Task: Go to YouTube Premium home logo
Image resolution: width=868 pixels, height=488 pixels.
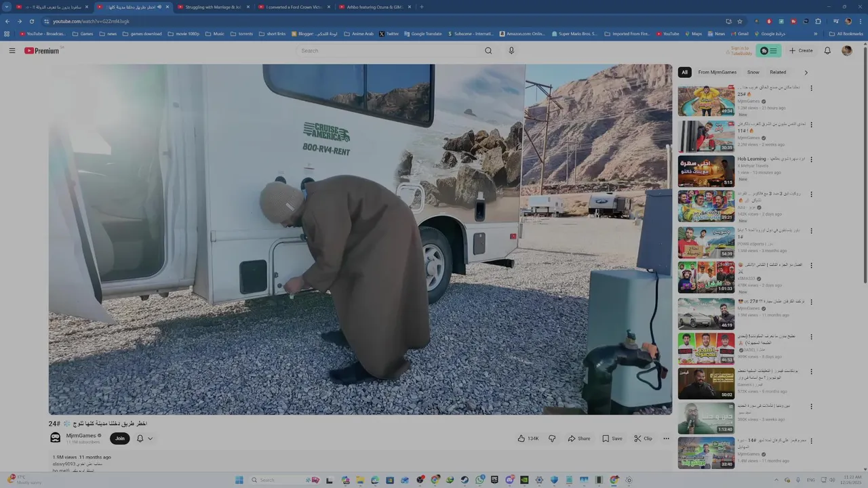Action: [42, 51]
